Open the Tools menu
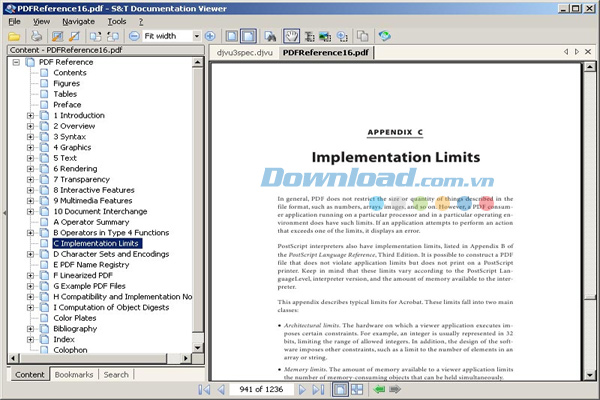This screenshot has width=600, height=400. click(117, 21)
